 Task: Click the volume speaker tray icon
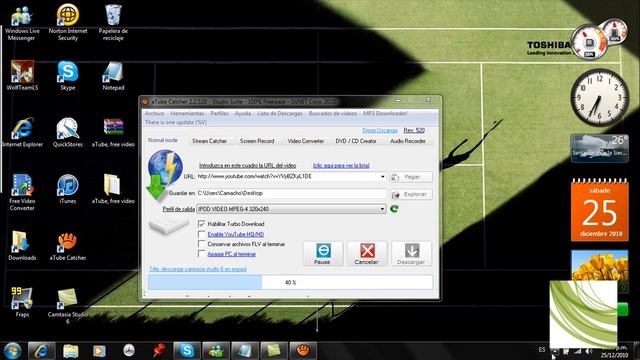[x=589, y=351]
